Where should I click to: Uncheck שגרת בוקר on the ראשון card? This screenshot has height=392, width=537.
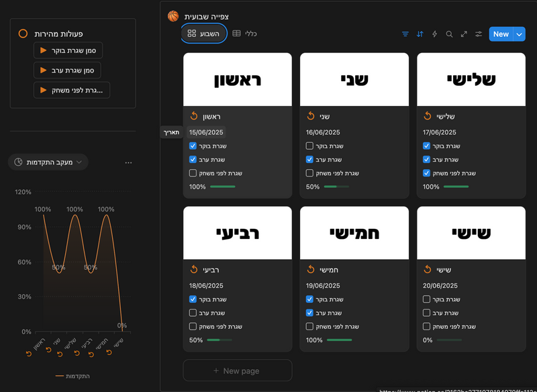pos(193,146)
